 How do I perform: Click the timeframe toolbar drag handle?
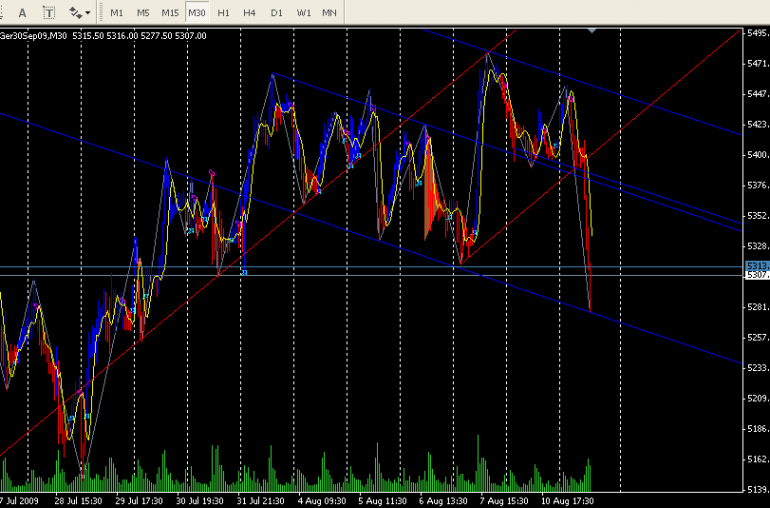[101, 13]
